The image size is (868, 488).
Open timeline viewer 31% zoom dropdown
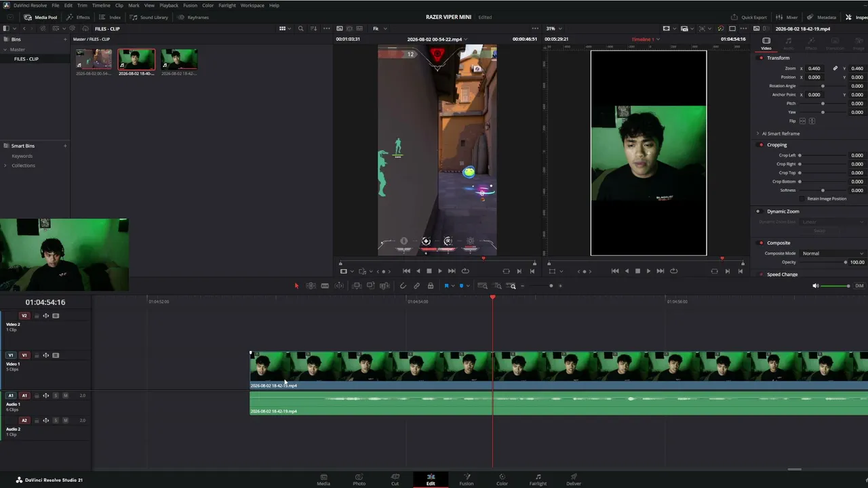click(x=553, y=28)
